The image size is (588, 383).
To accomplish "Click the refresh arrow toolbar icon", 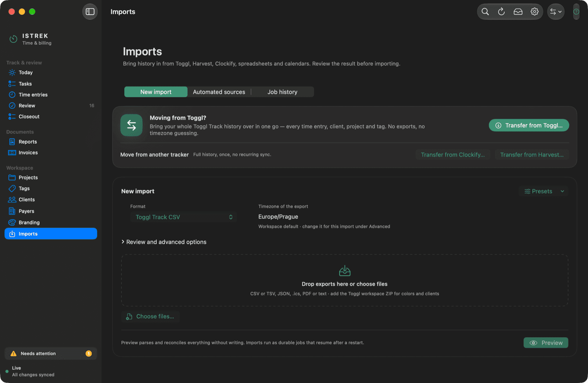I will point(501,12).
